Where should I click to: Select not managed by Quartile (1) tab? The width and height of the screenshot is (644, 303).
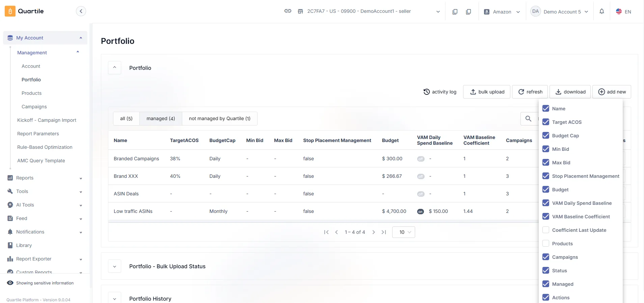(220, 118)
